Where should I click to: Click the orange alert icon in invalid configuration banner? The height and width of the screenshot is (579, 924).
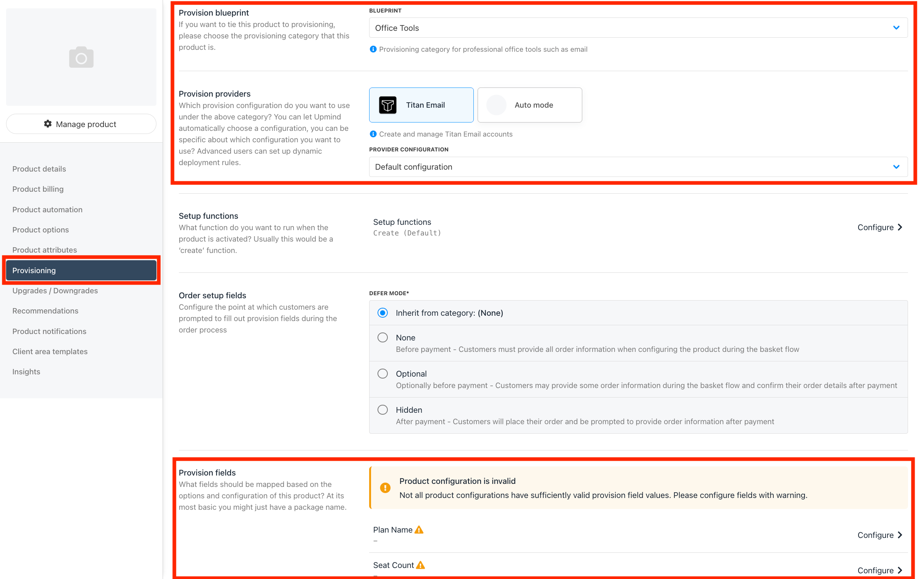[x=385, y=488]
